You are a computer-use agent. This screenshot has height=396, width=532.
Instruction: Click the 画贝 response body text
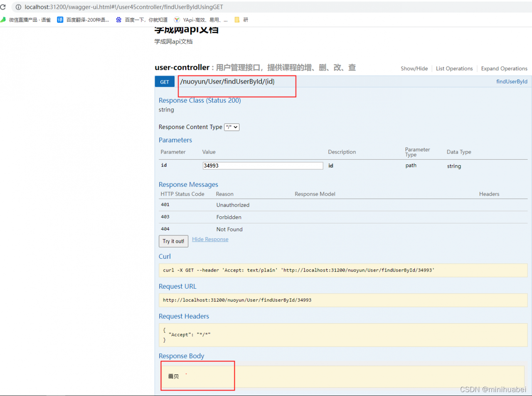(173, 376)
